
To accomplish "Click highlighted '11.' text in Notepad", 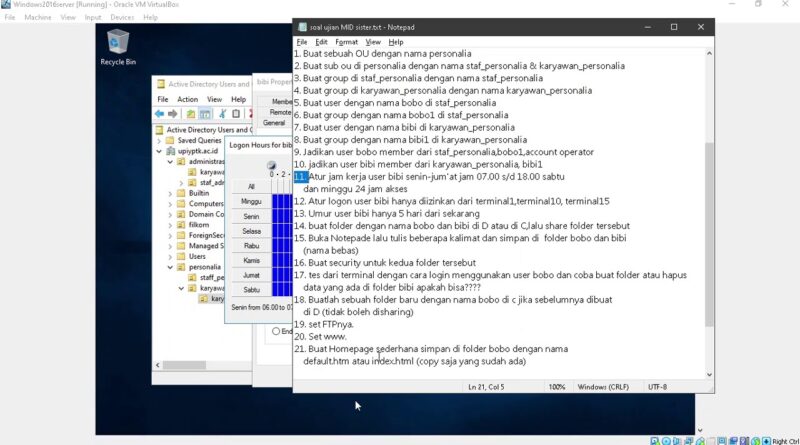I will point(301,177).
